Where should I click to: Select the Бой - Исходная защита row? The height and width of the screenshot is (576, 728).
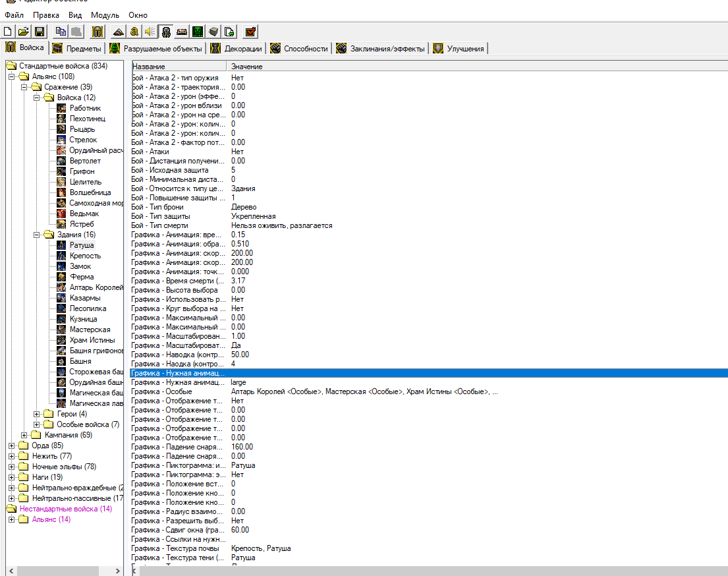pyautogui.click(x=429, y=170)
